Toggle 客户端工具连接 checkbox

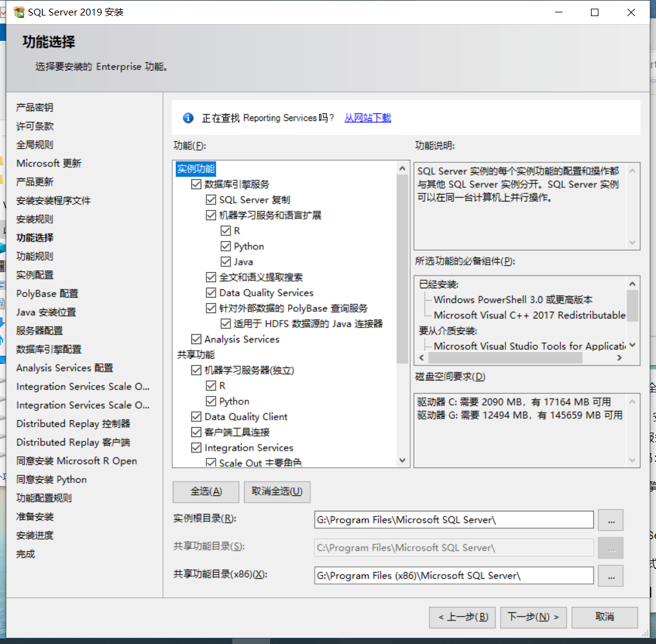pyautogui.click(x=196, y=432)
